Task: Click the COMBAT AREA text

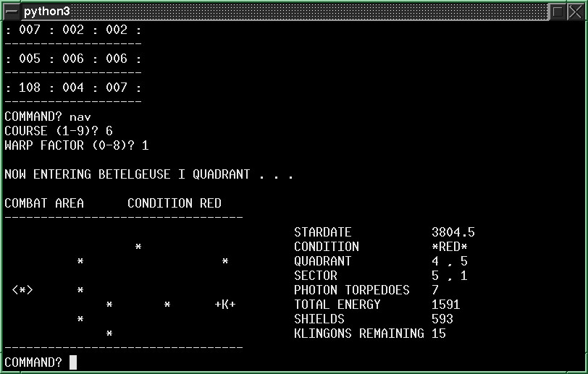Action: 44,203
